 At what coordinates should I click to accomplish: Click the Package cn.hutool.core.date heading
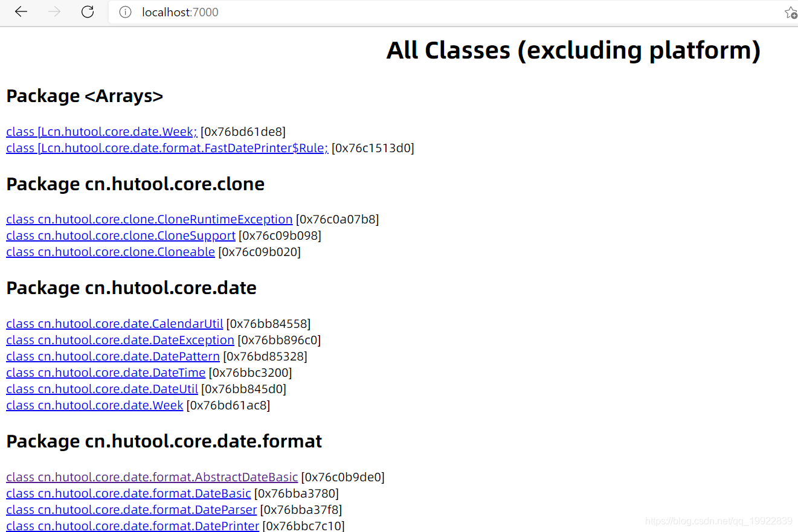point(131,288)
